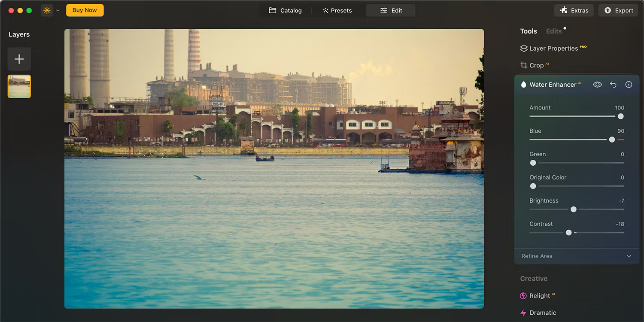Open the dropdown next to the app logo

tap(57, 10)
